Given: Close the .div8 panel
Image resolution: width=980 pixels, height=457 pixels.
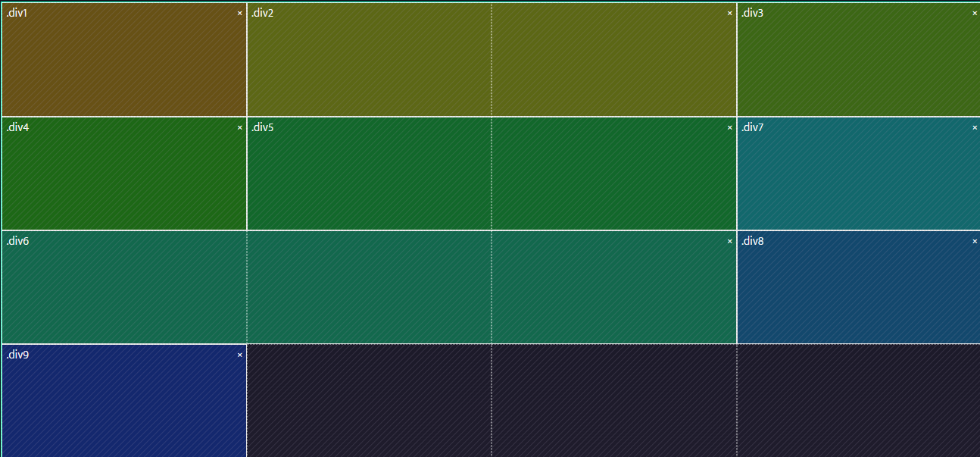Looking at the screenshot, I should pos(974,241).
